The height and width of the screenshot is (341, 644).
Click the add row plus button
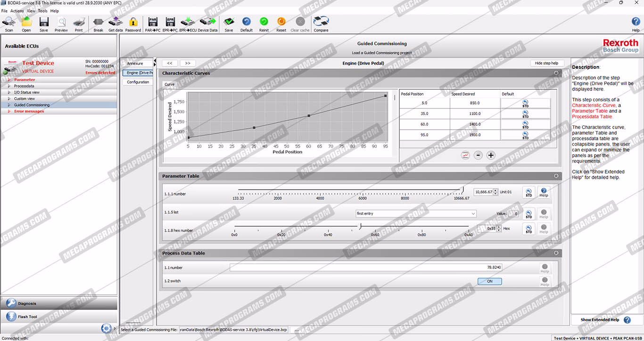point(491,155)
